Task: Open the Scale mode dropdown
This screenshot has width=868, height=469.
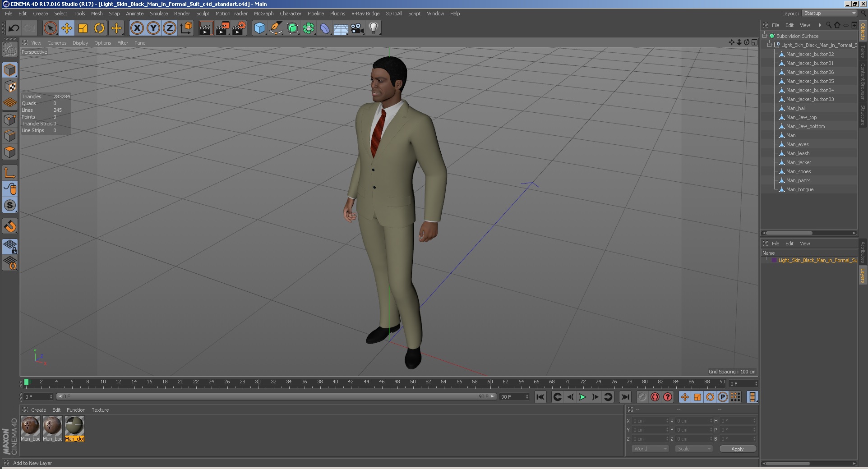Action: click(x=693, y=449)
